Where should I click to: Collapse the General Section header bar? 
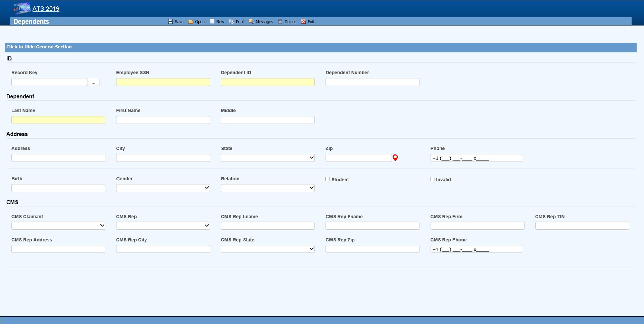[x=39, y=47]
